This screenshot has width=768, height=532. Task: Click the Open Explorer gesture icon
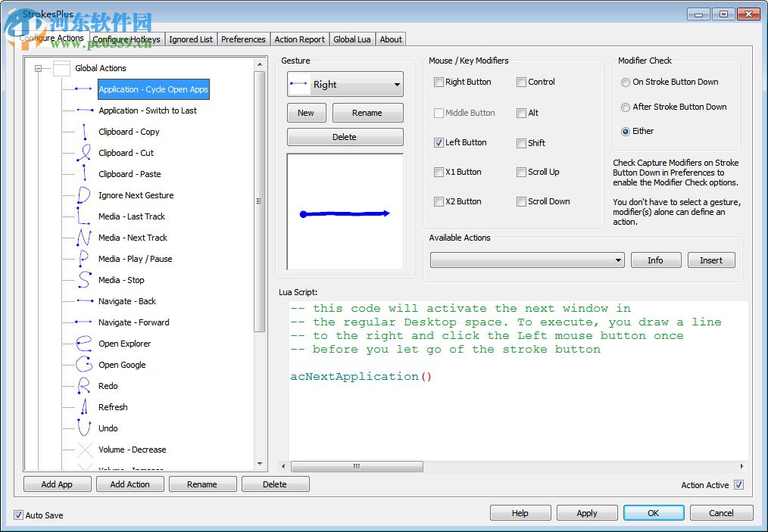click(x=85, y=344)
